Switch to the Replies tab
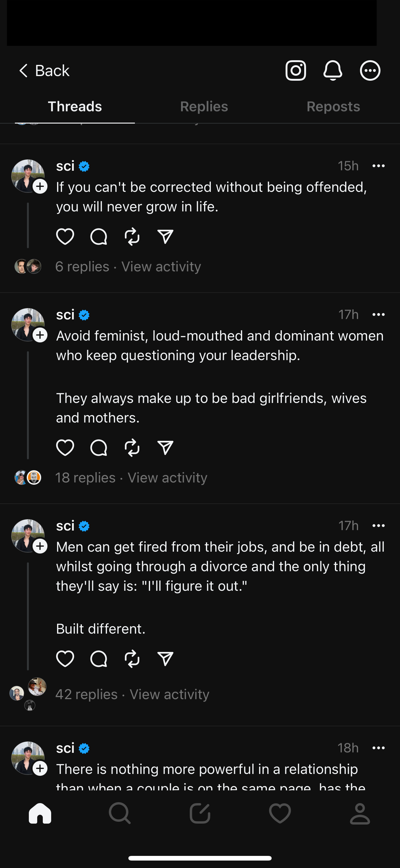This screenshot has height=868, width=400. (x=204, y=106)
